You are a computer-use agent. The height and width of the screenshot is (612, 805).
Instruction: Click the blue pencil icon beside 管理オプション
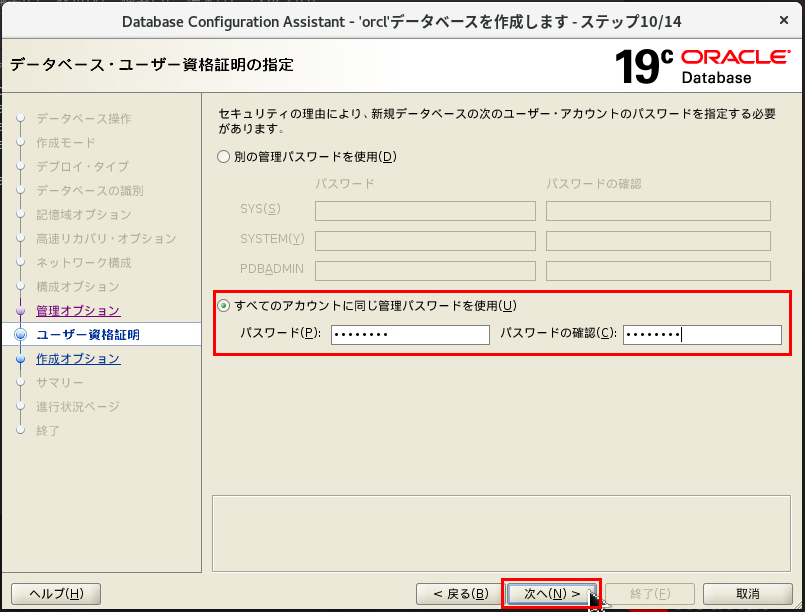[21, 309]
